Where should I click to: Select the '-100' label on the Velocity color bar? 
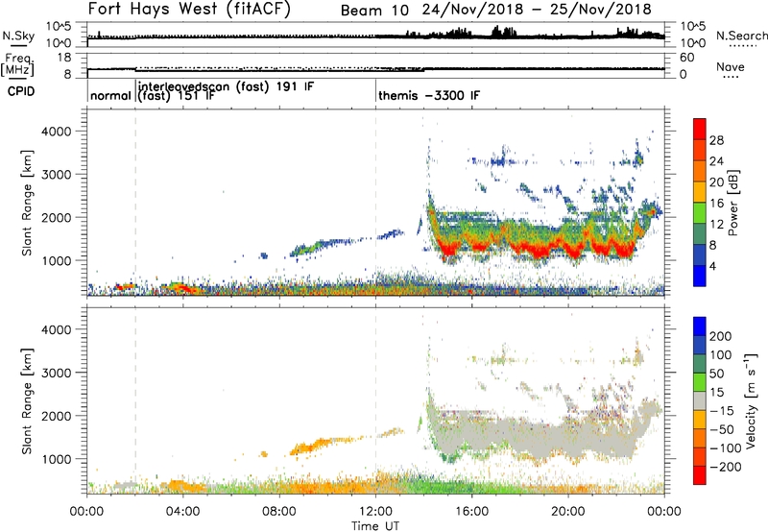[x=725, y=447]
